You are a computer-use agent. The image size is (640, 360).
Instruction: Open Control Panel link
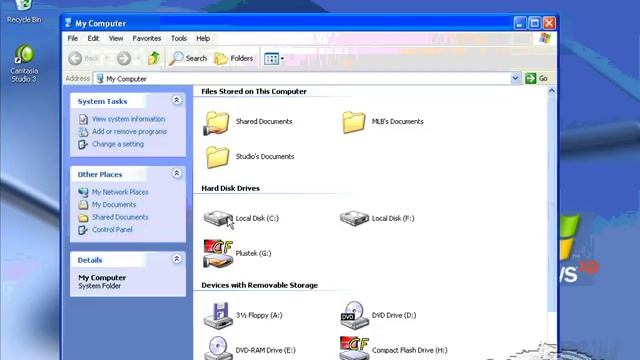pos(112,229)
